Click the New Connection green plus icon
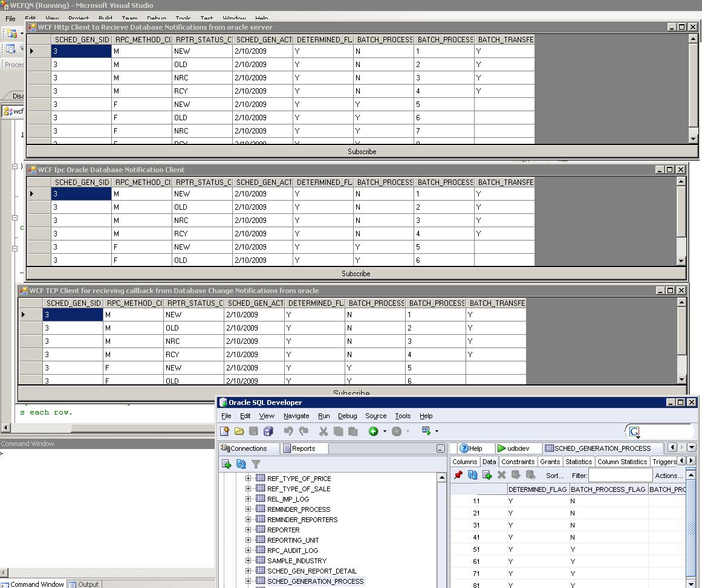The height and width of the screenshot is (588, 702). (x=226, y=464)
